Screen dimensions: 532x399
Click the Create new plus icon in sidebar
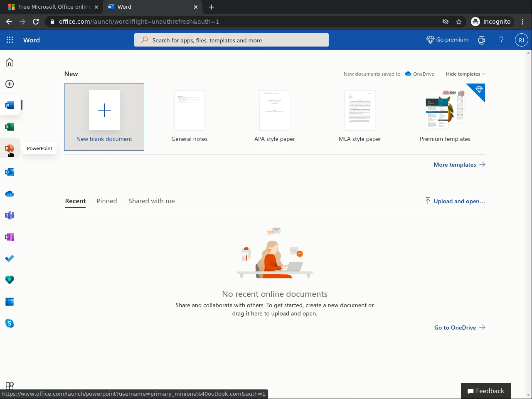click(10, 84)
